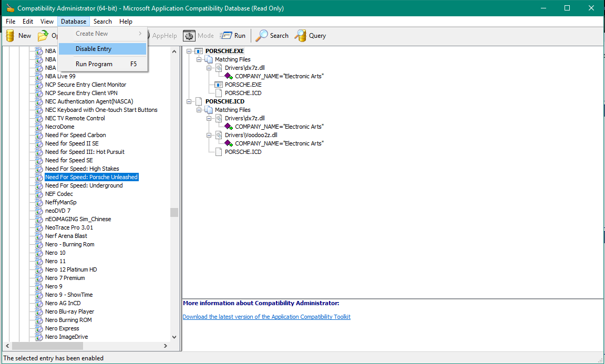Select PORSCHE.EXE under first Matching Files
Image resolution: width=605 pixels, height=364 pixels.
[x=243, y=85]
